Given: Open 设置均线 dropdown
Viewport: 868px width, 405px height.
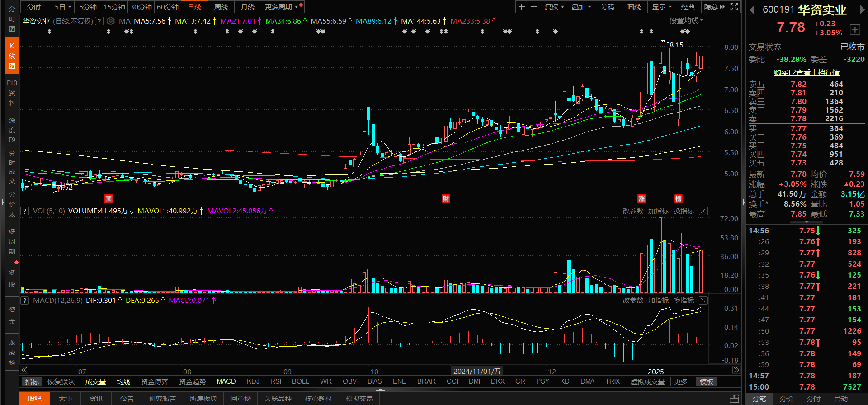Looking at the screenshot, I should pyautogui.click(x=686, y=21).
